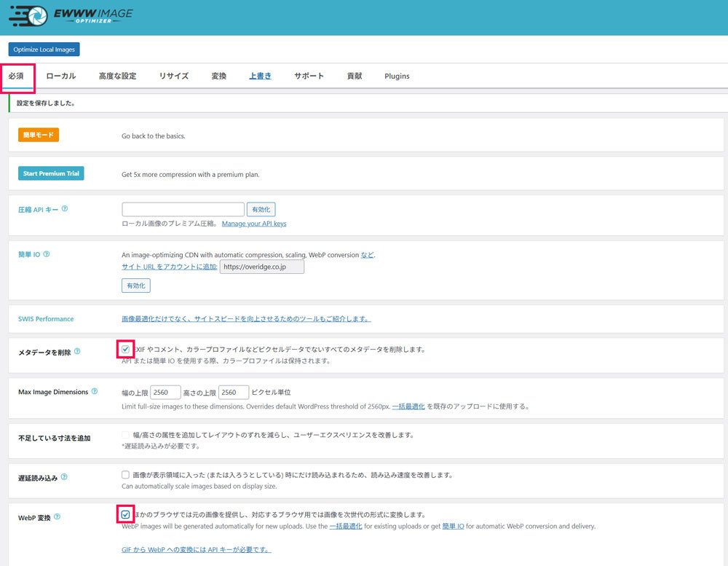Image resolution: width=728 pixels, height=566 pixels.
Task: Select the Plugins tab
Action: (397, 76)
